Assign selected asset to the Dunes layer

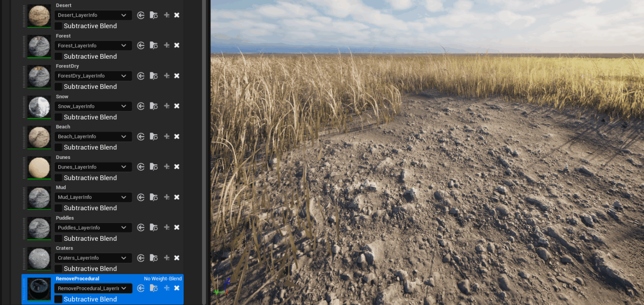tap(141, 167)
